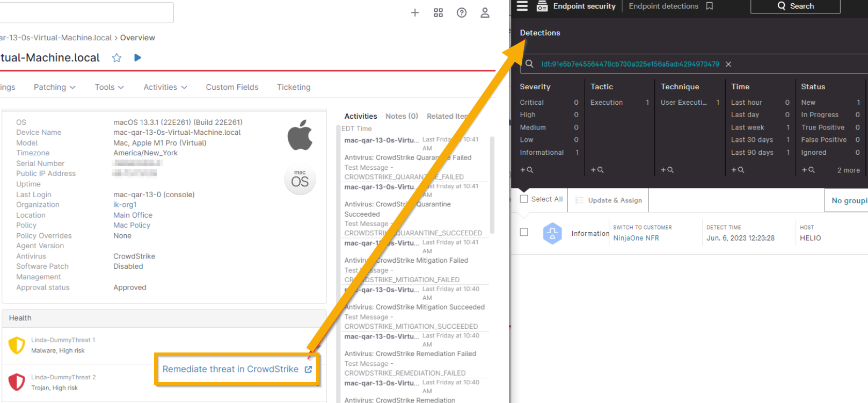The width and height of the screenshot is (868, 403).
Task: Expand the Tools dropdown menu
Action: (x=109, y=87)
